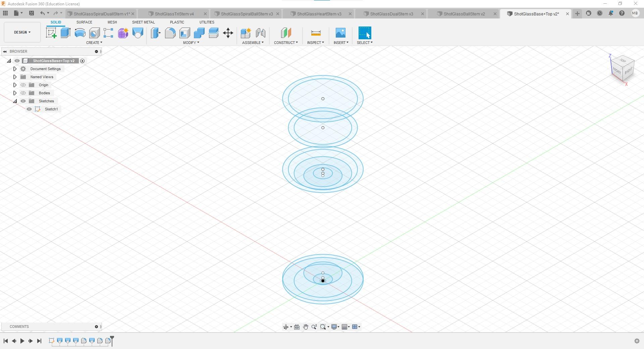Image resolution: width=644 pixels, height=349 pixels.
Task: Undo the last action
Action: (42, 13)
